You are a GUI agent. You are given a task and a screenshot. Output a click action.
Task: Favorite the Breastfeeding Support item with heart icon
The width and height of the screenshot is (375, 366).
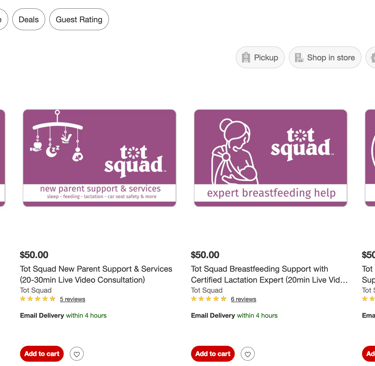tap(248, 354)
